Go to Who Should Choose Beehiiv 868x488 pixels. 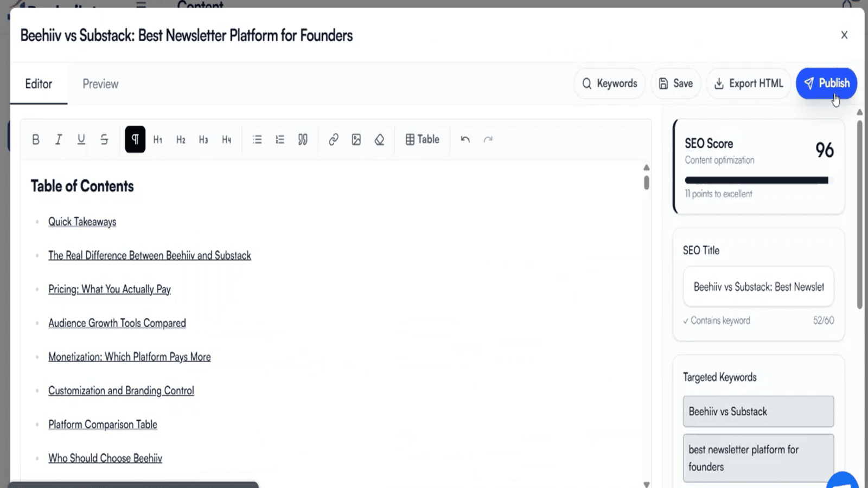[105, 458]
